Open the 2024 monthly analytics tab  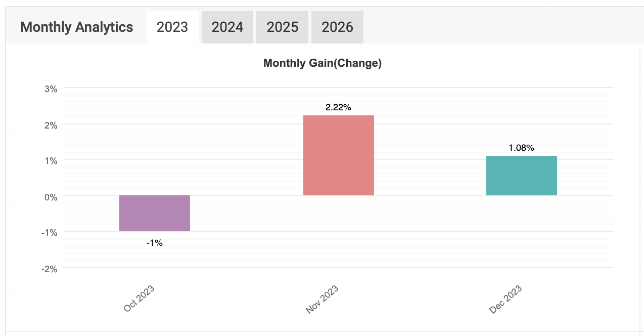click(x=227, y=27)
